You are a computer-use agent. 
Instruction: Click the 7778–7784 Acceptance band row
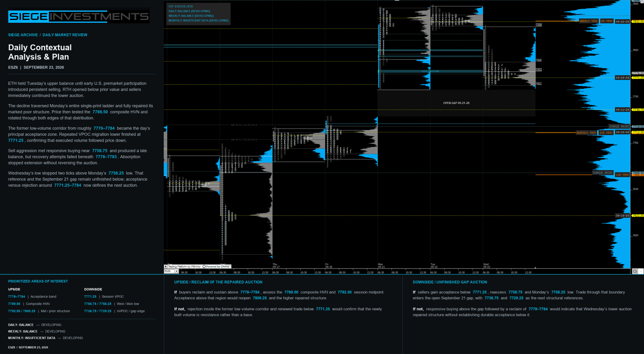32,297
